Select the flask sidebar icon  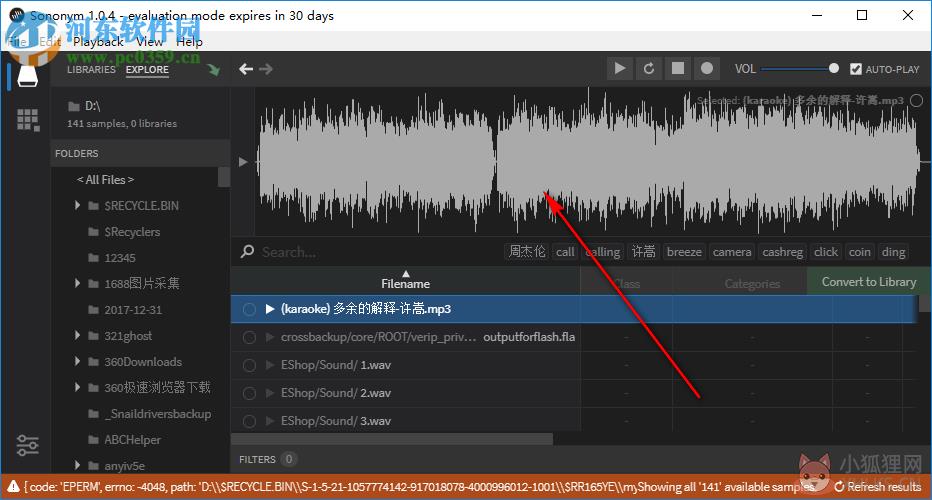tap(27, 76)
